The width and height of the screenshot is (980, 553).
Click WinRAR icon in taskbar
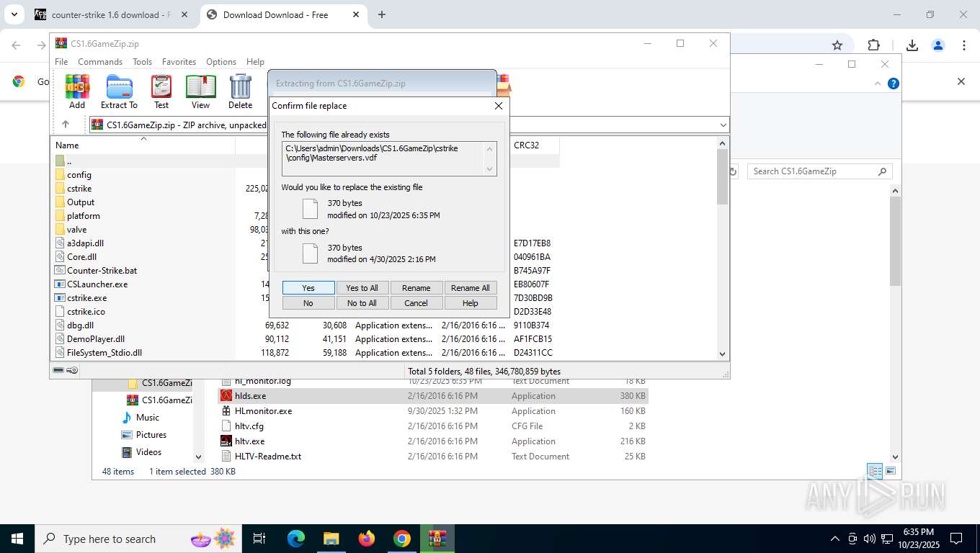tap(437, 539)
